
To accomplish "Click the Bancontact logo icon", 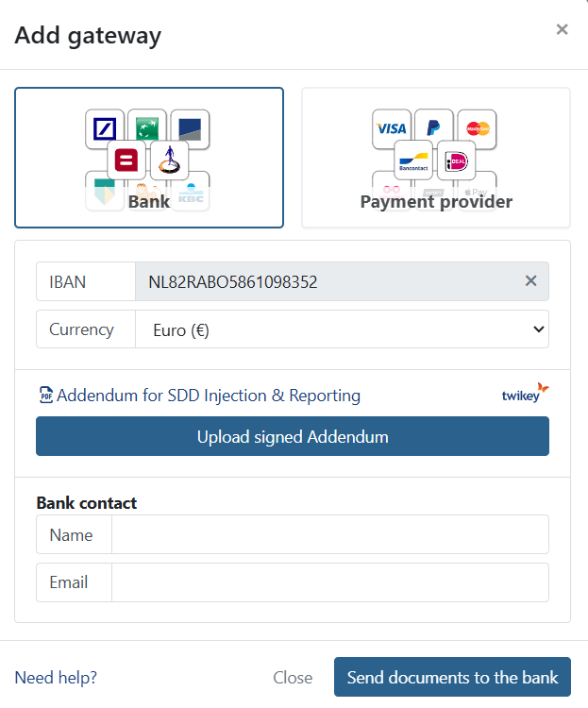I will tap(412, 161).
